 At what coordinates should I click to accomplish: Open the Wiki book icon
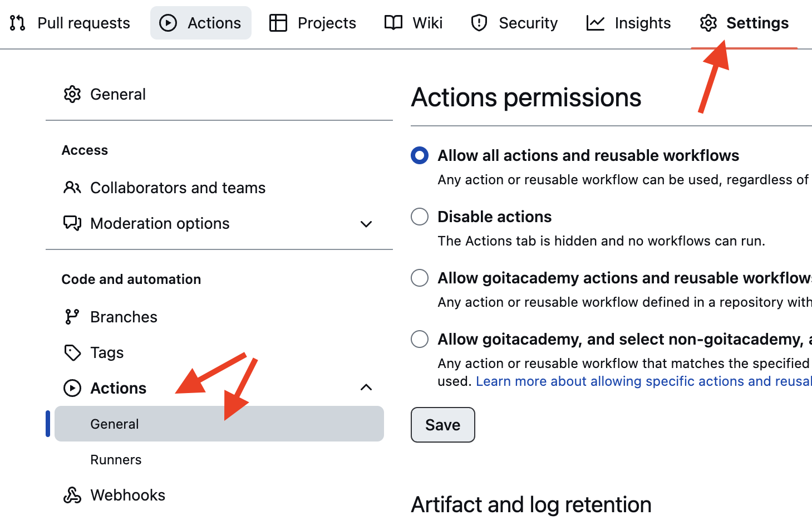pyautogui.click(x=392, y=23)
